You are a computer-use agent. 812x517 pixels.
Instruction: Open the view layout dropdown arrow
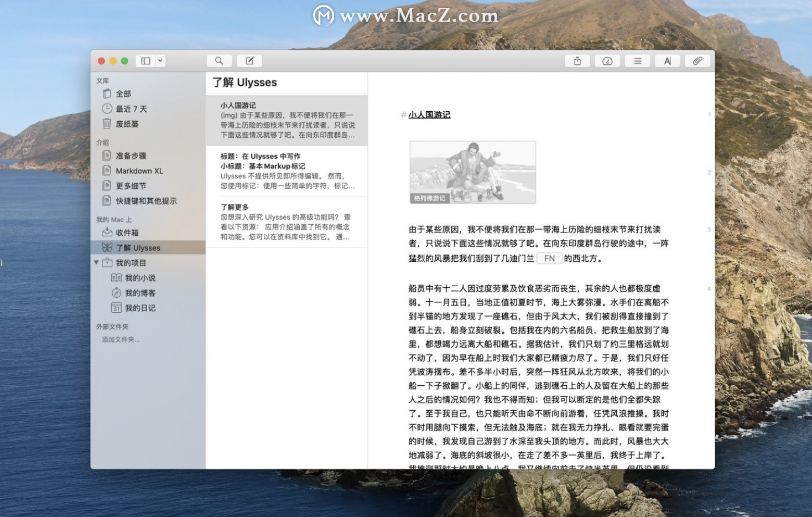pos(160,61)
